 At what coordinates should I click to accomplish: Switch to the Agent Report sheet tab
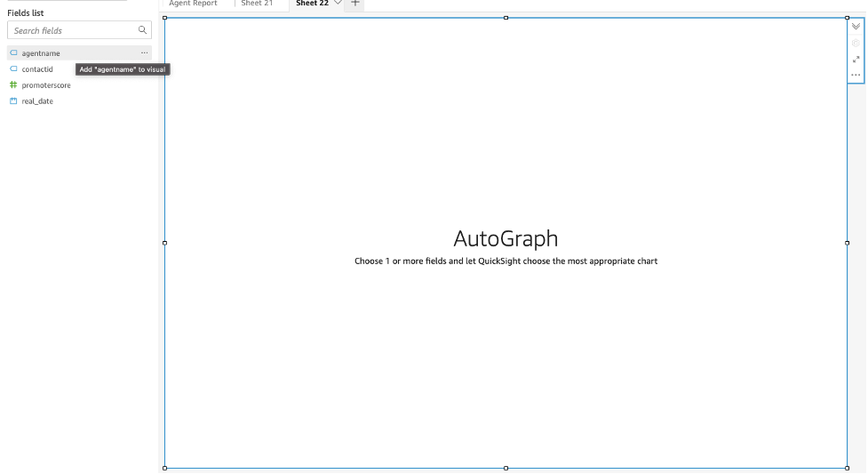point(193,4)
